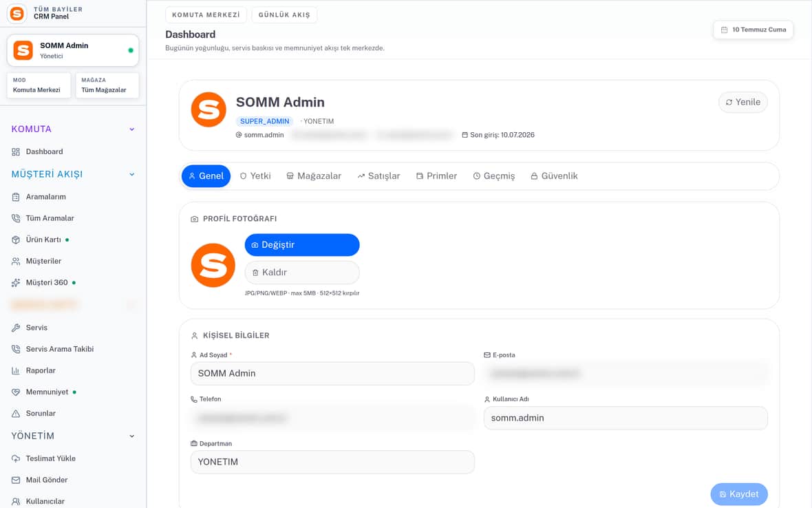Click the Müşteriler people icon
The width and height of the screenshot is (812, 508).
(x=16, y=261)
